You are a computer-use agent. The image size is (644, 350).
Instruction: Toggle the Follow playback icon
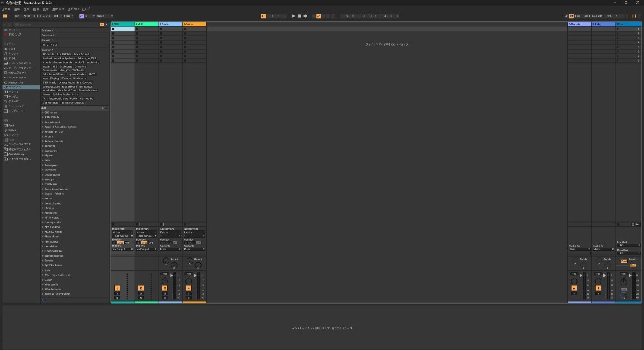pos(263,16)
